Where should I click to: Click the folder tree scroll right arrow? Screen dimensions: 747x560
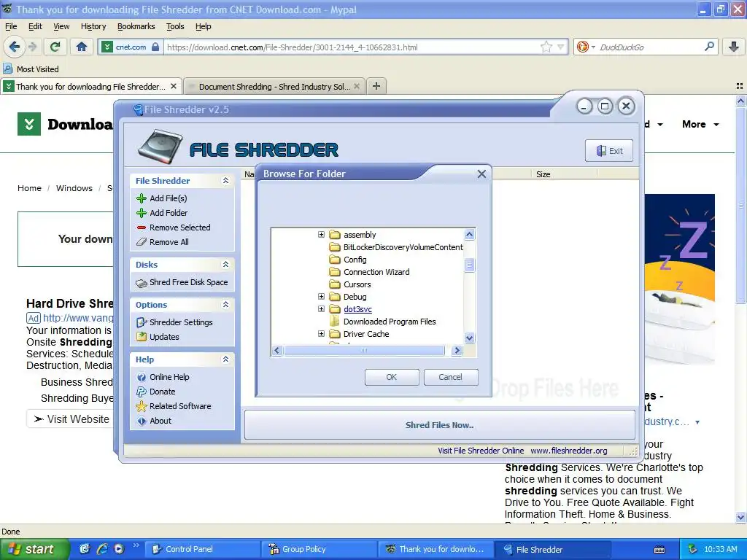[x=457, y=351]
